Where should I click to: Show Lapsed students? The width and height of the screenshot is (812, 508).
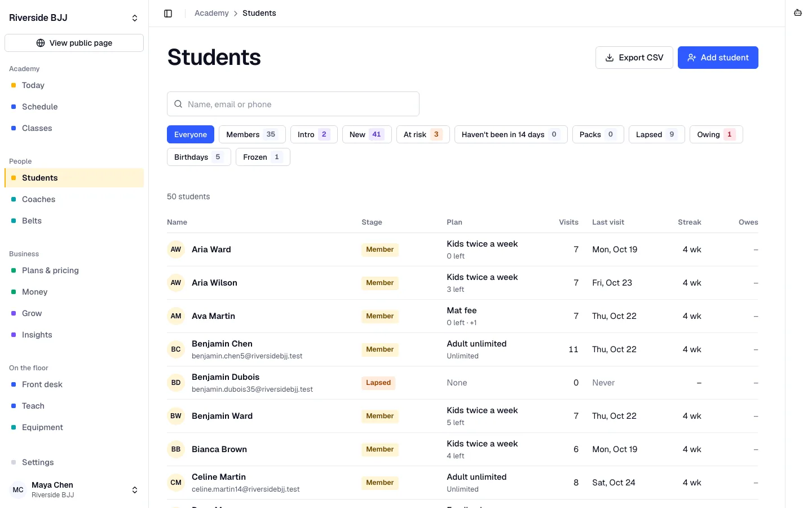click(657, 134)
